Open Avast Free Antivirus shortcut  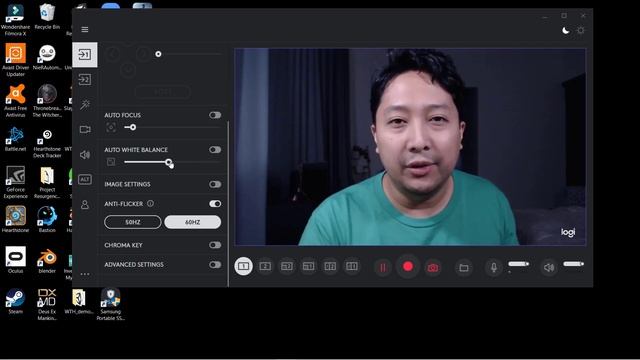tap(16, 101)
